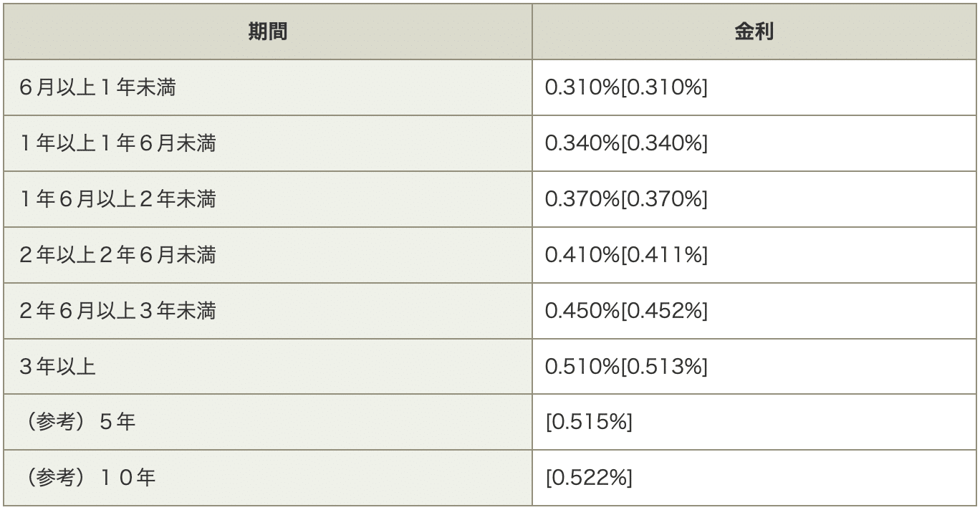980x510 pixels.
Task: Click the 0.370%[0.370%] rate cell
Action: click(x=626, y=199)
